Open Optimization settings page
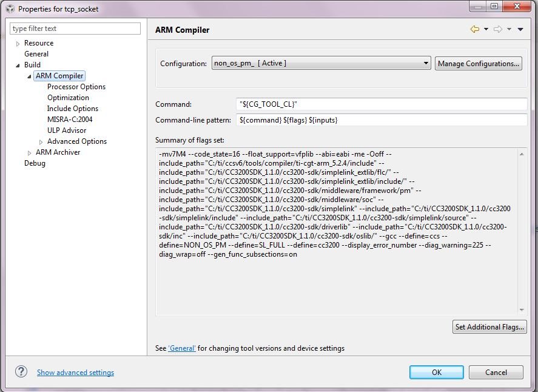 point(68,98)
